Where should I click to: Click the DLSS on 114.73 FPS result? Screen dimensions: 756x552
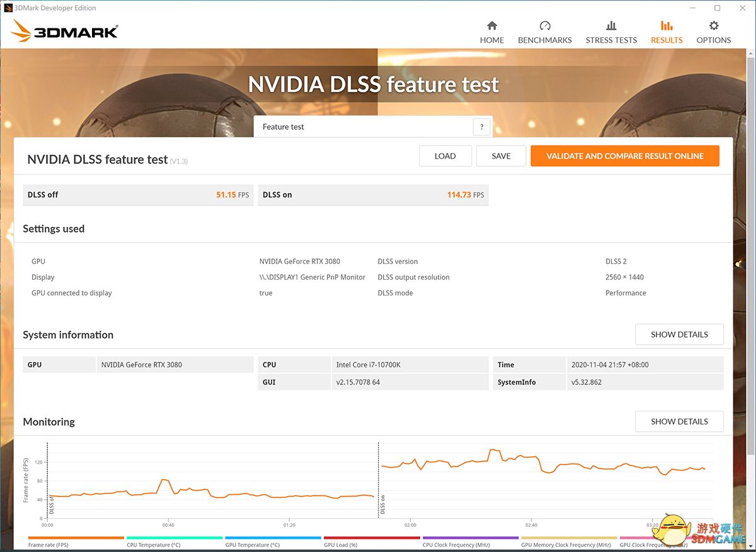coord(374,195)
